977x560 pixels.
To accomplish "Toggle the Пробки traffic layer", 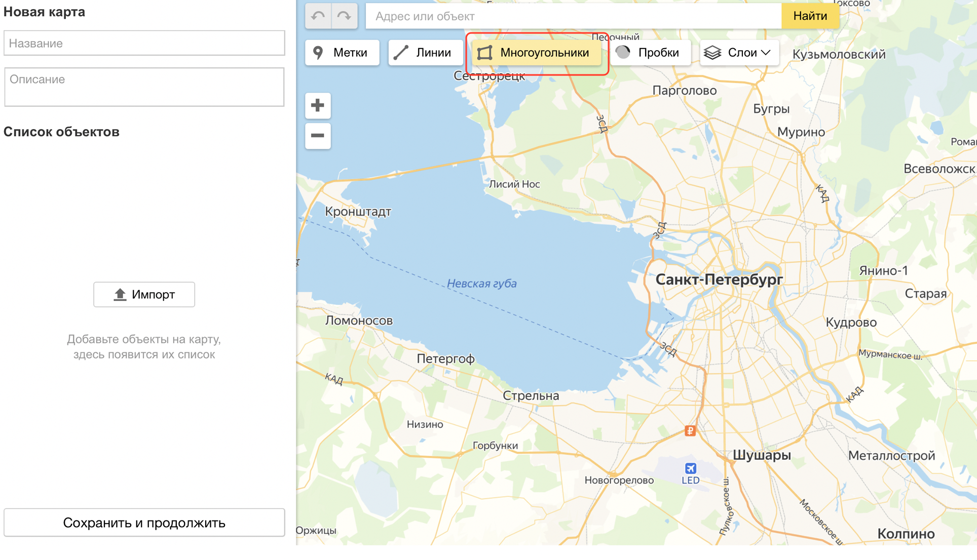I will click(x=650, y=53).
